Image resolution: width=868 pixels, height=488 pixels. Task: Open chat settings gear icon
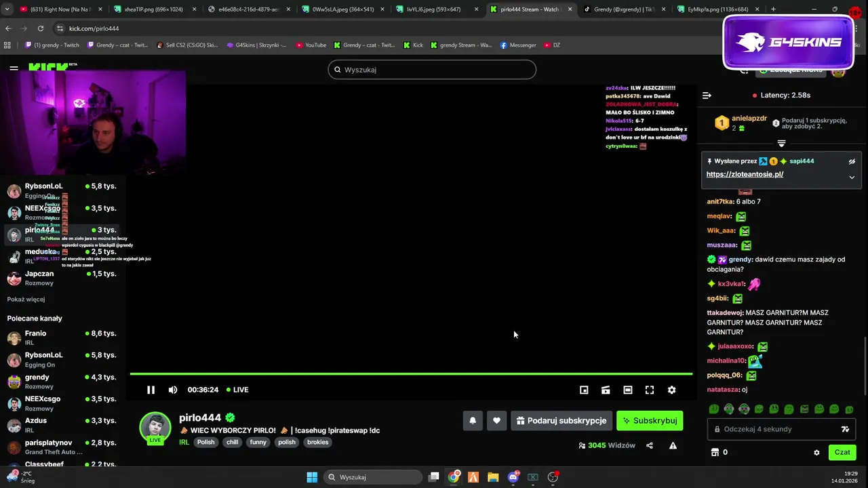click(816, 452)
